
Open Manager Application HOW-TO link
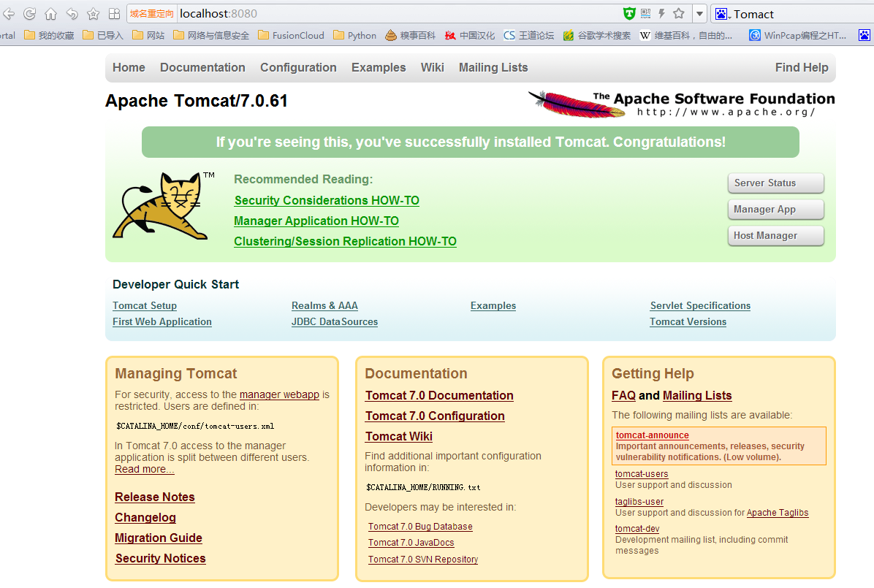coord(316,221)
